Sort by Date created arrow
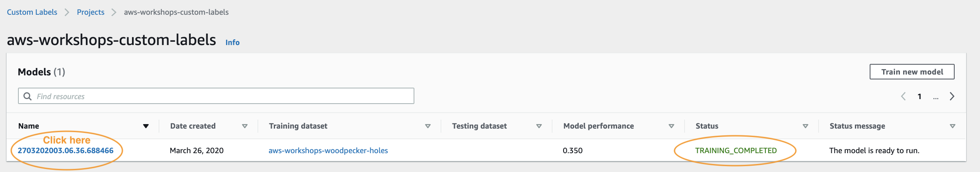This screenshot has height=172, width=980. click(x=245, y=126)
